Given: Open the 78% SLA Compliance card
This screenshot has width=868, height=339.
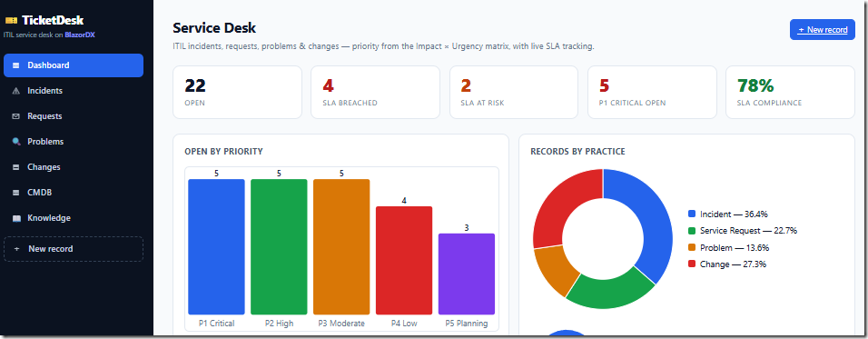Looking at the screenshot, I should pos(791,93).
